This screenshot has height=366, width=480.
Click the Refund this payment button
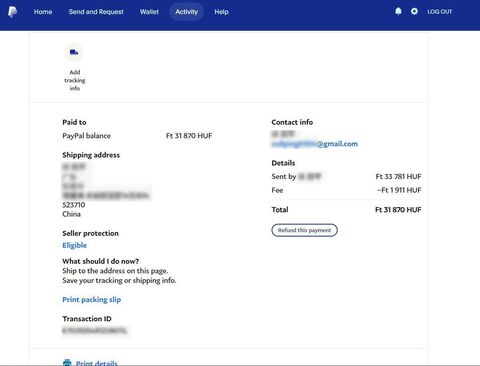click(304, 230)
